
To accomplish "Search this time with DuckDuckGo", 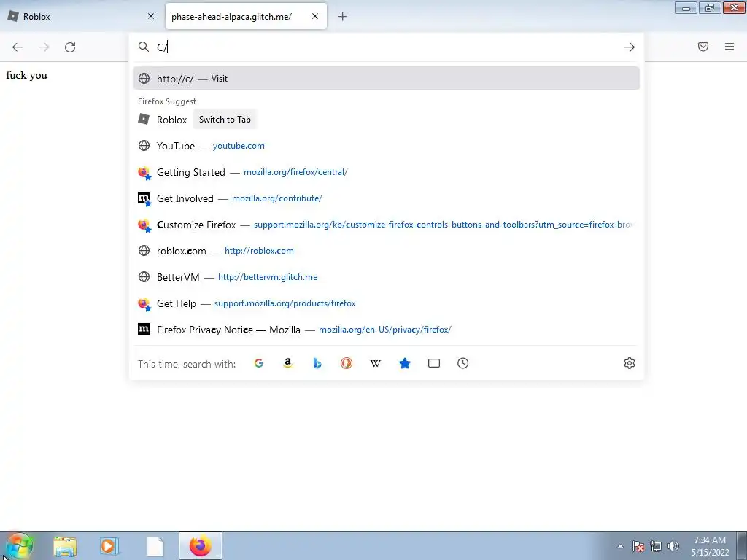I will [x=347, y=363].
